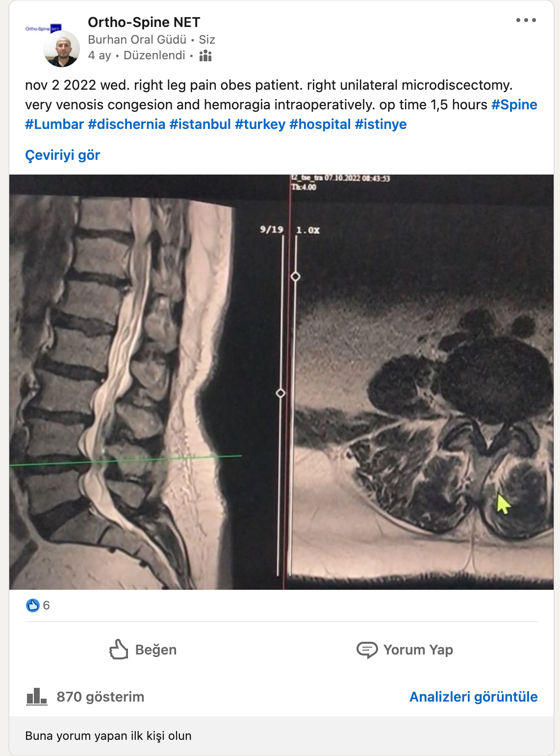560x756 pixels.
Task: Click Analizleri görüntüle link
Action: click(473, 697)
